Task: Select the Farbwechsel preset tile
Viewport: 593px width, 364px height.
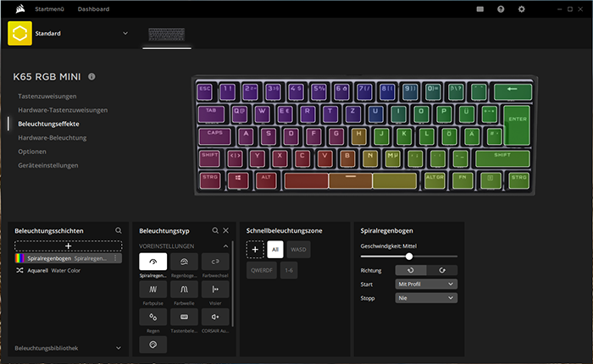Action: click(215, 262)
